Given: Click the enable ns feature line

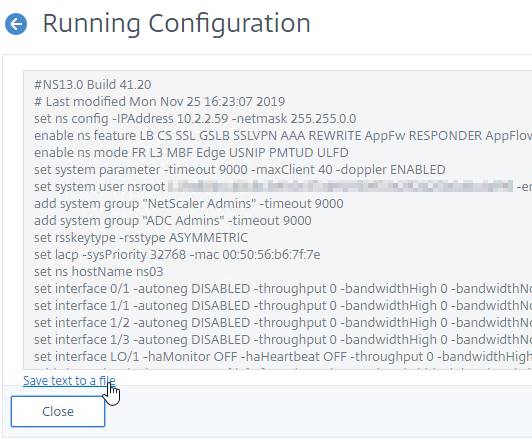Looking at the screenshot, I should (283, 135).
